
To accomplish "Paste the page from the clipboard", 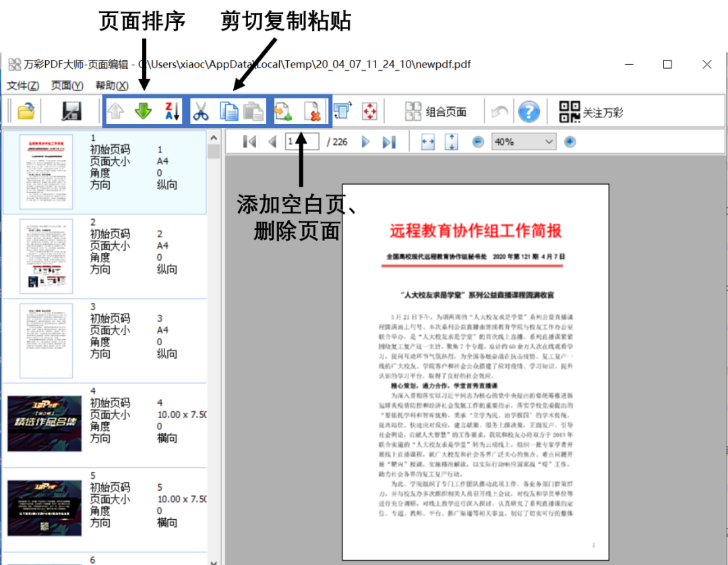I will click(253, 111).
